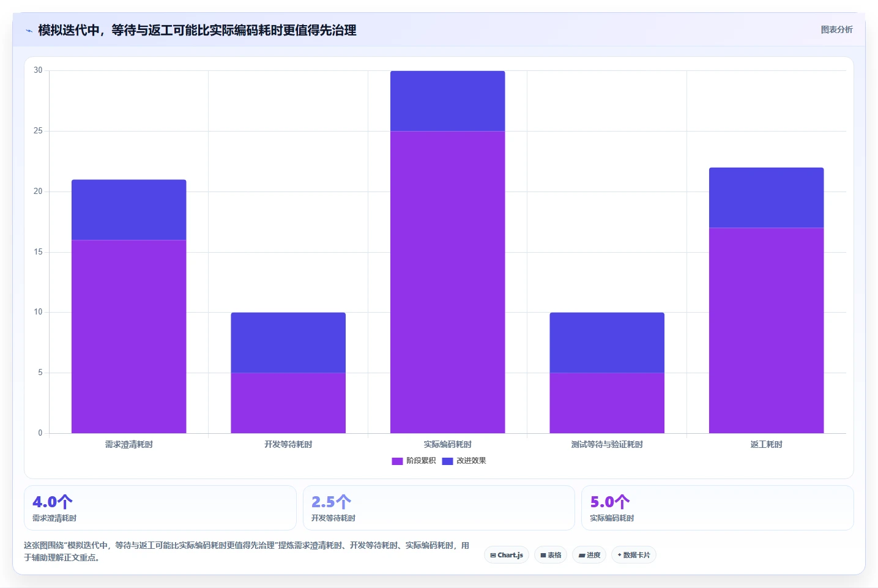
Task: Click the purple 阶段累积 legend swatch
Action: point(397,461)
